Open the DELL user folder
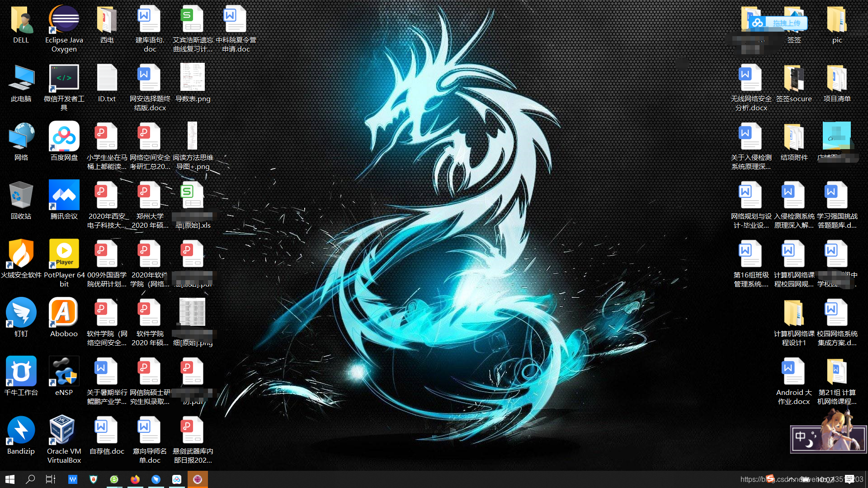This screenshot has width=868, height=488. tap(21, 25)
